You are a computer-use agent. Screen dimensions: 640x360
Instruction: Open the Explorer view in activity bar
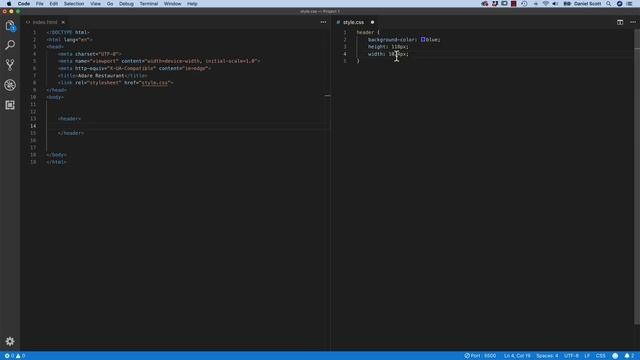click(10, 26)
